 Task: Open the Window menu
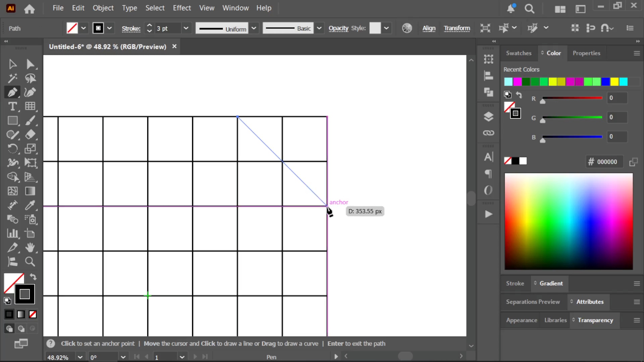point(235,8)
